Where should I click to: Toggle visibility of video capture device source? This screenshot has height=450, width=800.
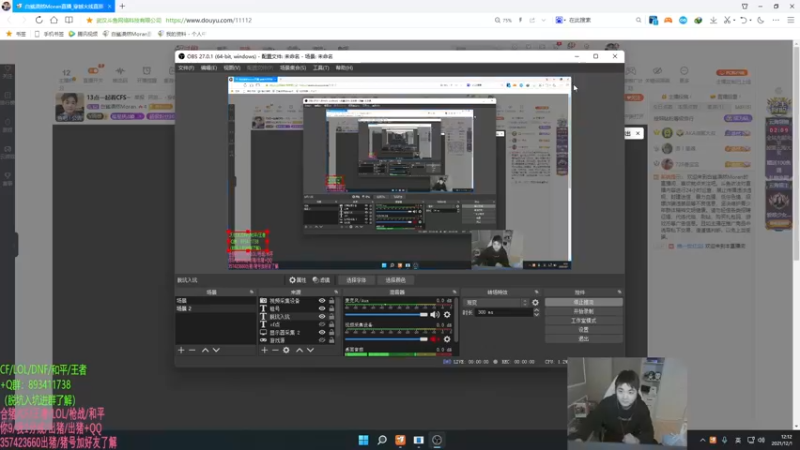point(322,301)
